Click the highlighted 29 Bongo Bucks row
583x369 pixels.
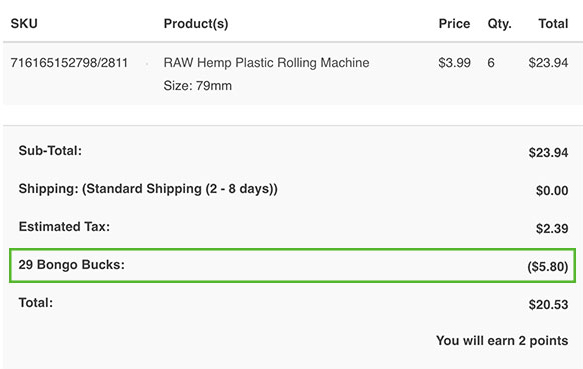292,266
